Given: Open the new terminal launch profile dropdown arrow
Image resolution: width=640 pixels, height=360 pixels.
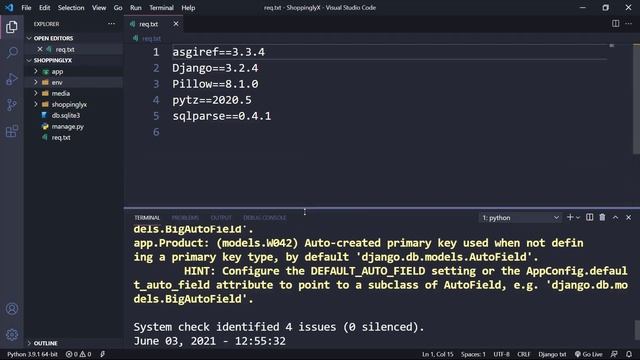Looking at the screenshot, I should (x=578, y=218).
